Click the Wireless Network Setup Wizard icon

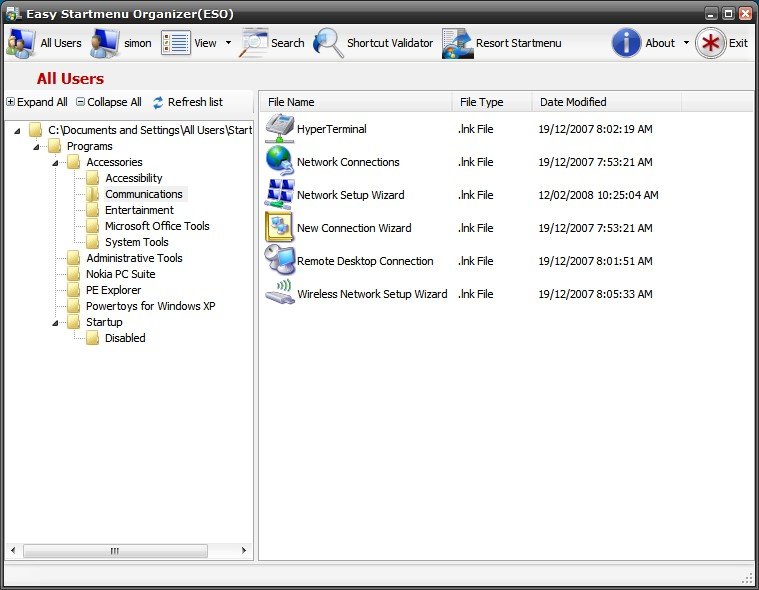(x=279, y=293)
